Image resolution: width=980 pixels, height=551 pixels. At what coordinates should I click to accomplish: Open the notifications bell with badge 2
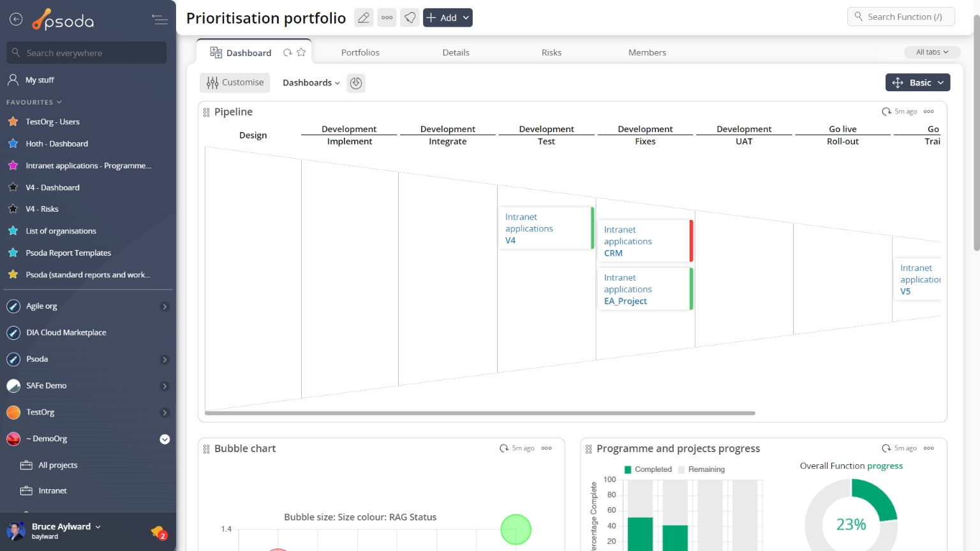point(158,532)
